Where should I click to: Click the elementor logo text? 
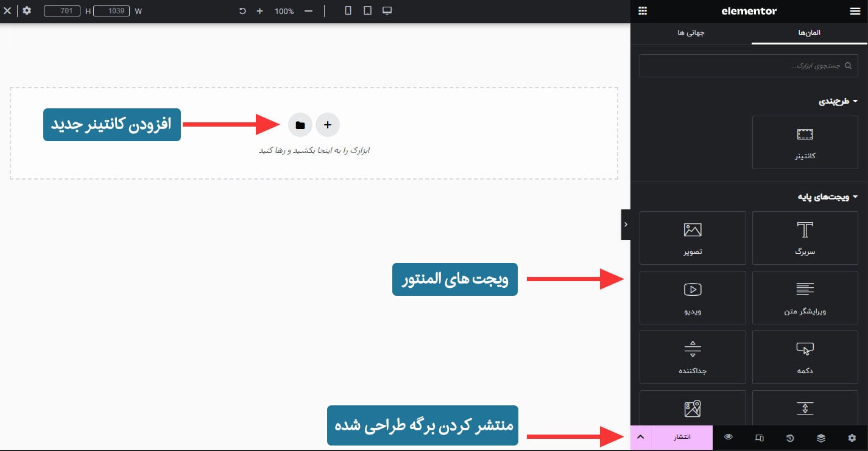[x=749, y=11]
